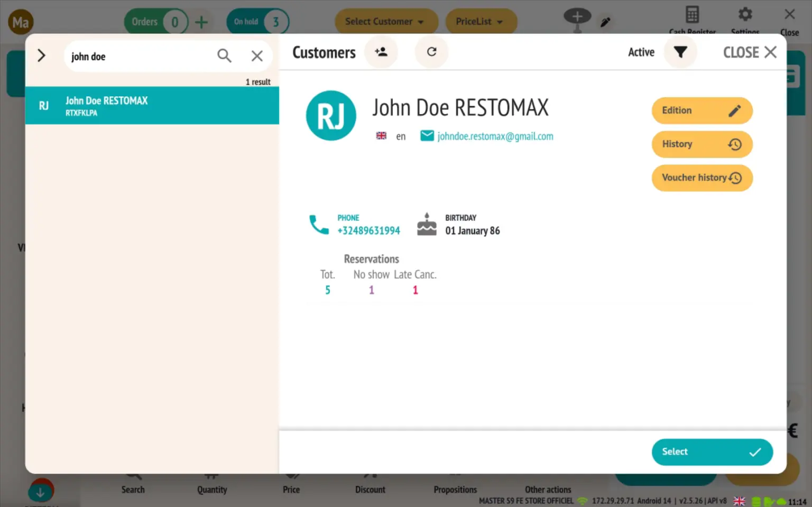Click the email envelope icon
812x507 pixels.
427,136
